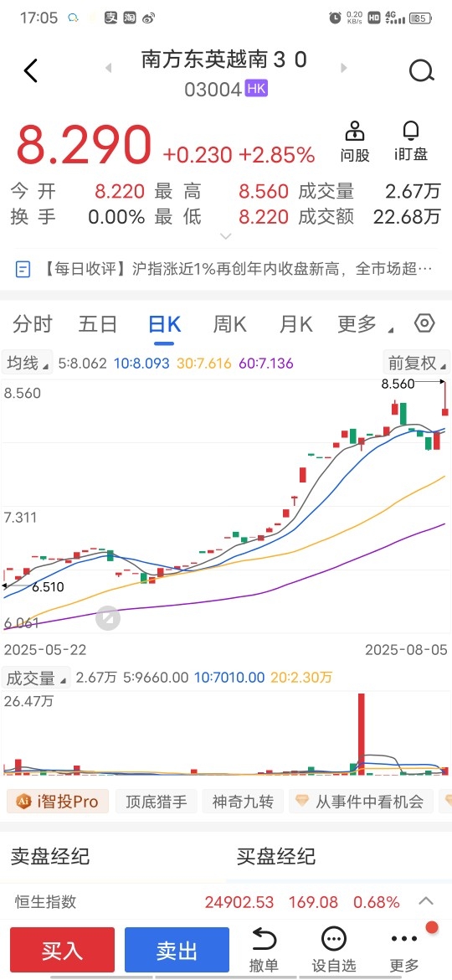
Task: Tap the MA30 value 30:7.616
Action: click(x=203, y=364)
